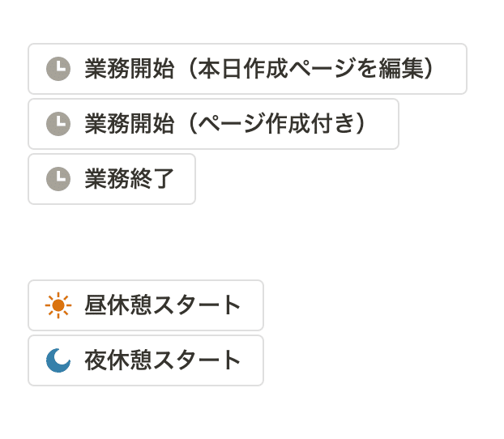Activate the sun-icon break button
The width and height of the screenshot is (504, 439).
(x=146, y=305)
